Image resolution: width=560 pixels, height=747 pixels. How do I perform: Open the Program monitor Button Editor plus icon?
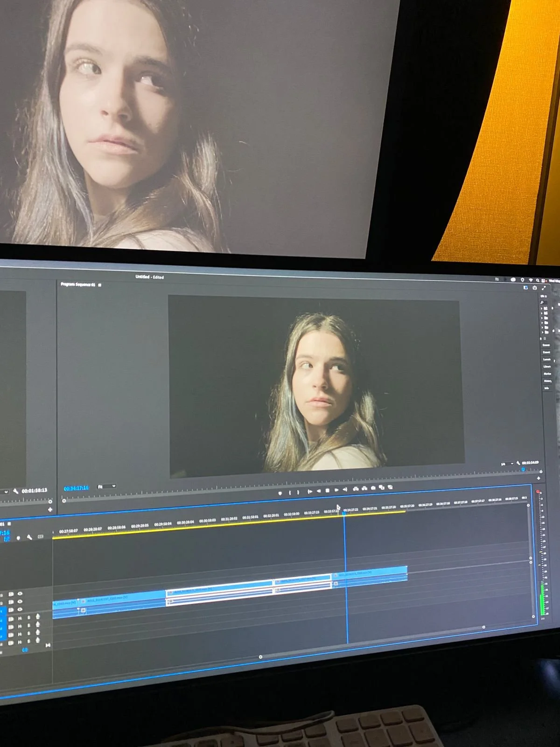click(x=539, y=478)
